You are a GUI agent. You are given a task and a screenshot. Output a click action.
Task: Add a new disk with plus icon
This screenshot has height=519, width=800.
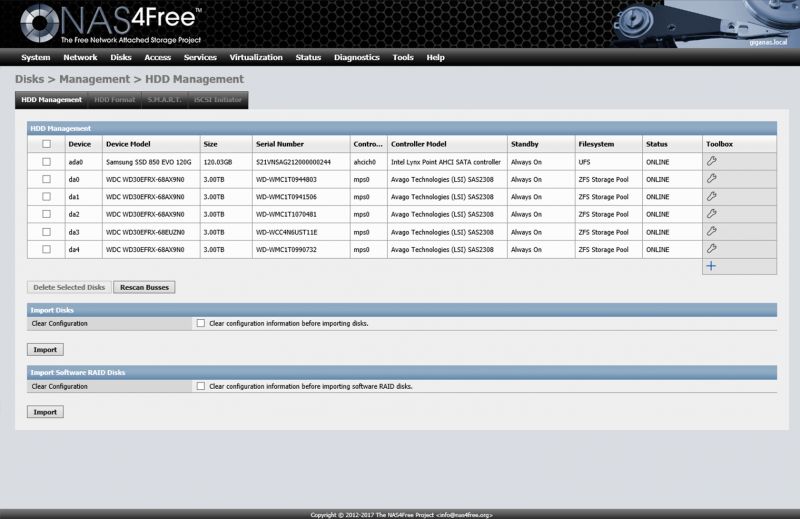[711, 266]
